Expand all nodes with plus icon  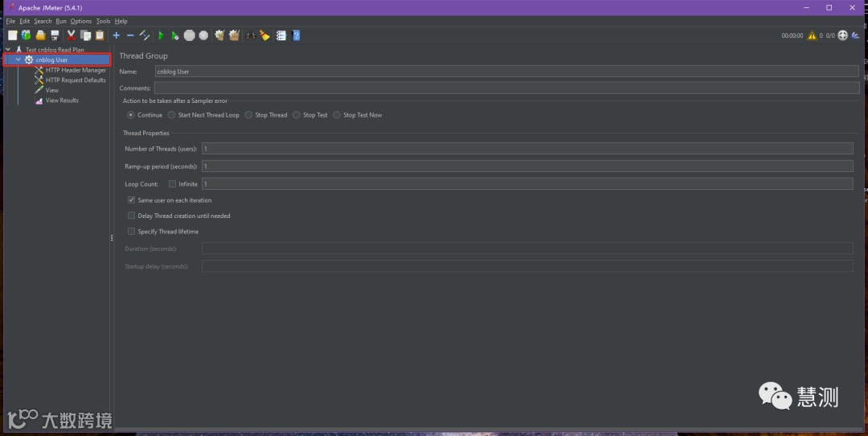click(x=117, y=35)
